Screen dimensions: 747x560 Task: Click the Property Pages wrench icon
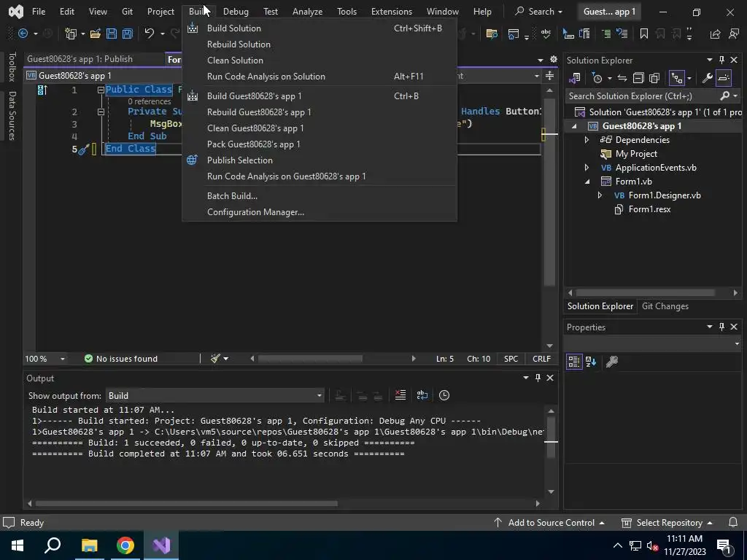pos(612,362)
